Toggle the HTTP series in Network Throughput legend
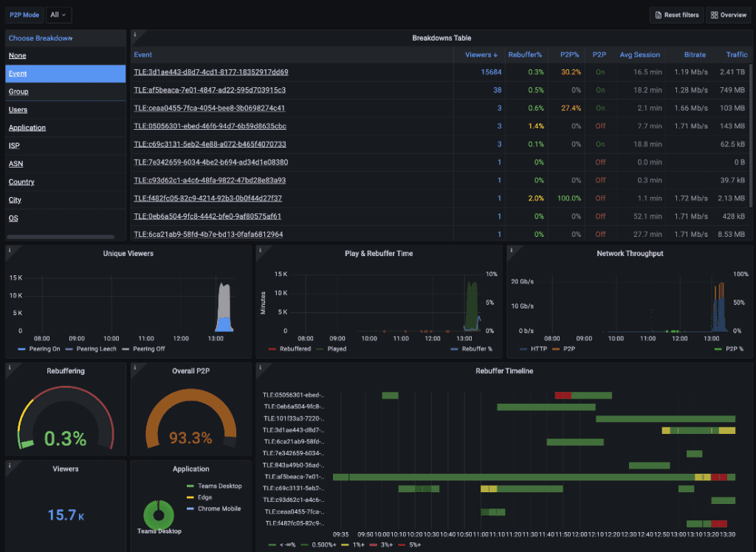Screen dimensions: 756x552 point(537,348)
